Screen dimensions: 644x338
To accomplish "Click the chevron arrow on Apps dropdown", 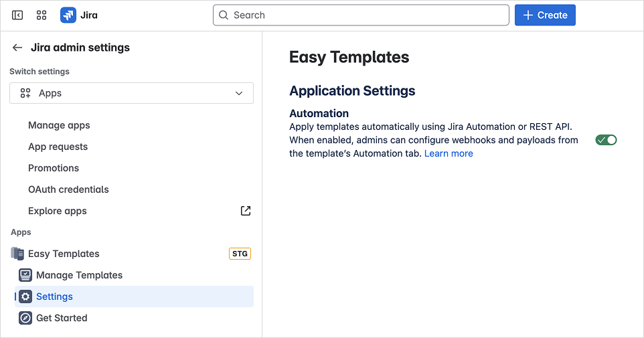I will 239,93.
